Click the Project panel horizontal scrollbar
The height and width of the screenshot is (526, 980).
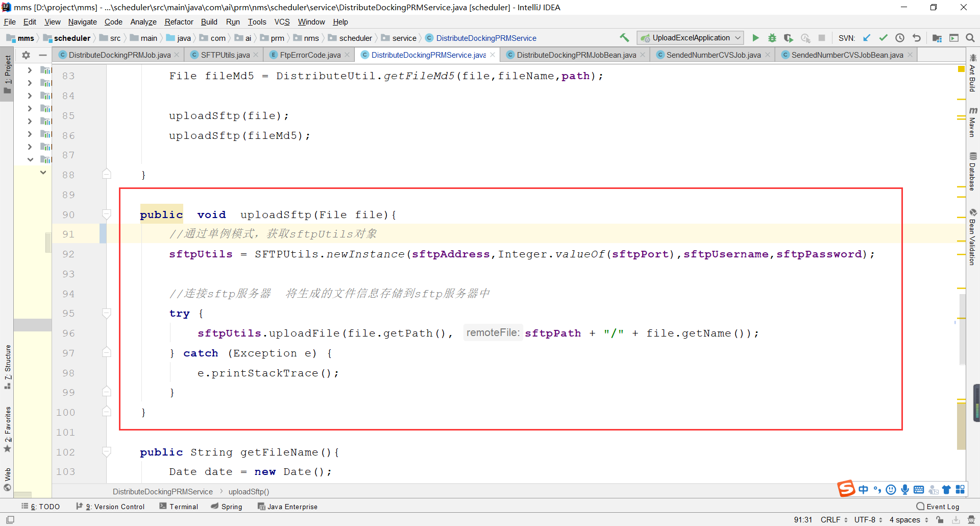pos(23,495)
